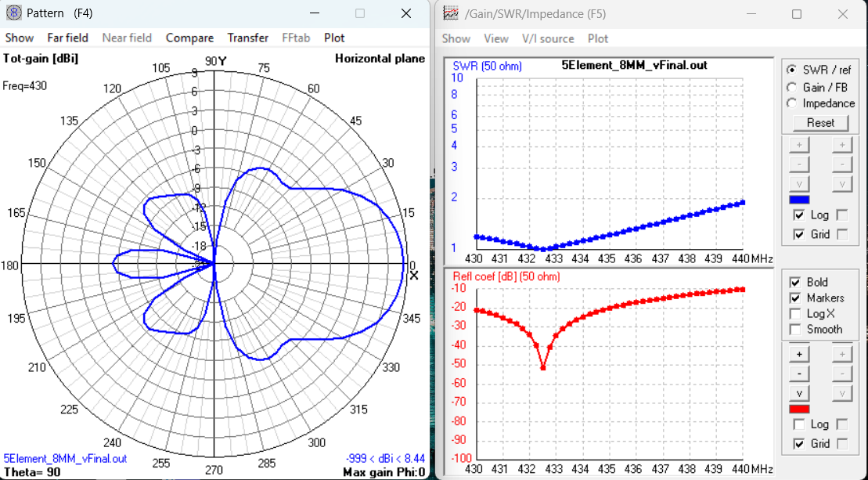The height and width of the screenshot is (480, 868).
Task: Choose the Impedance radio option
Action: pyautogui.click(x=792, y=103)
